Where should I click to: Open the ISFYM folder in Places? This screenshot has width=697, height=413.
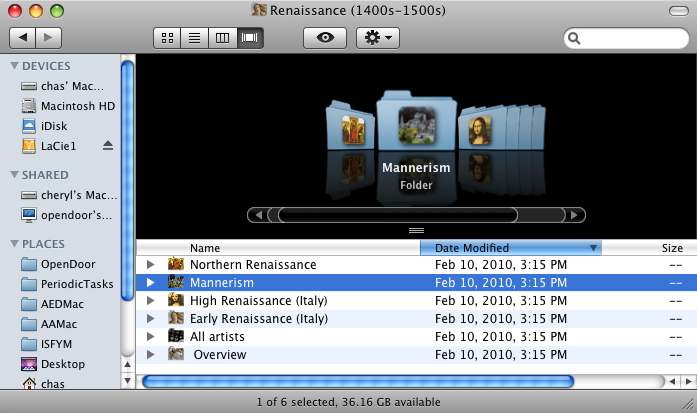47,344
